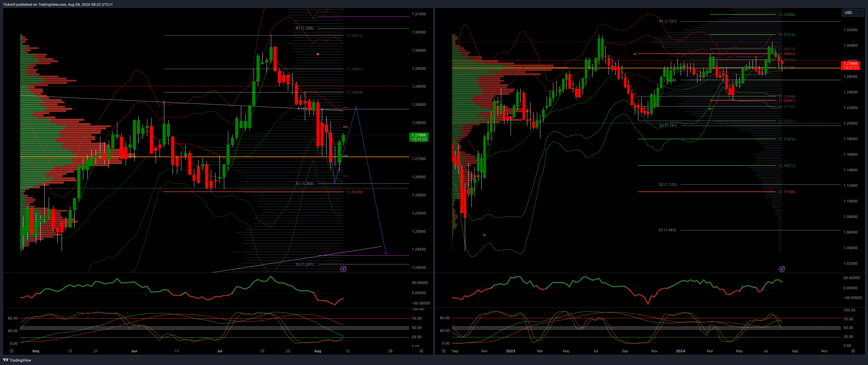Image resolution: width=868 pixels, height=365 pixels.
Task: Click the 1.06000 price axis value
Action: click(x=850, y=232)
